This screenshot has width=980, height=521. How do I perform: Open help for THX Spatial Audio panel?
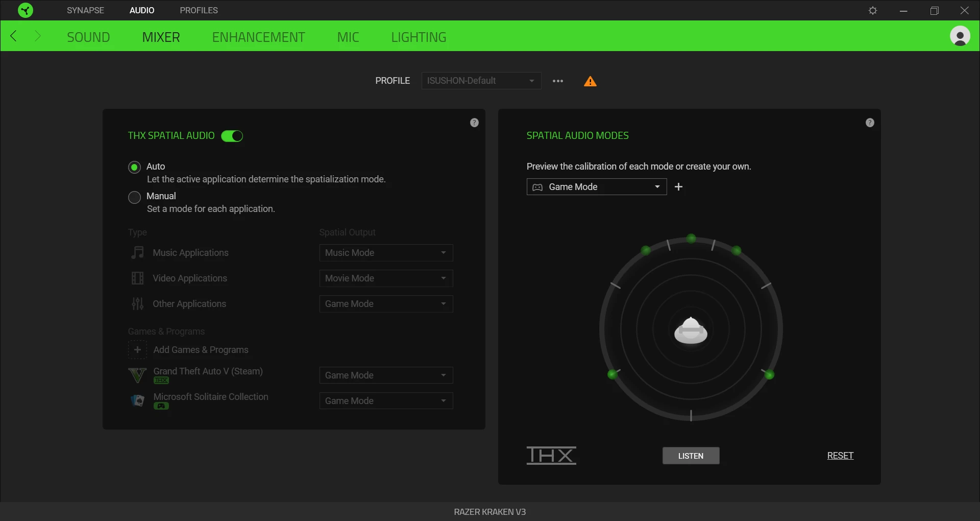pos(474,123)
